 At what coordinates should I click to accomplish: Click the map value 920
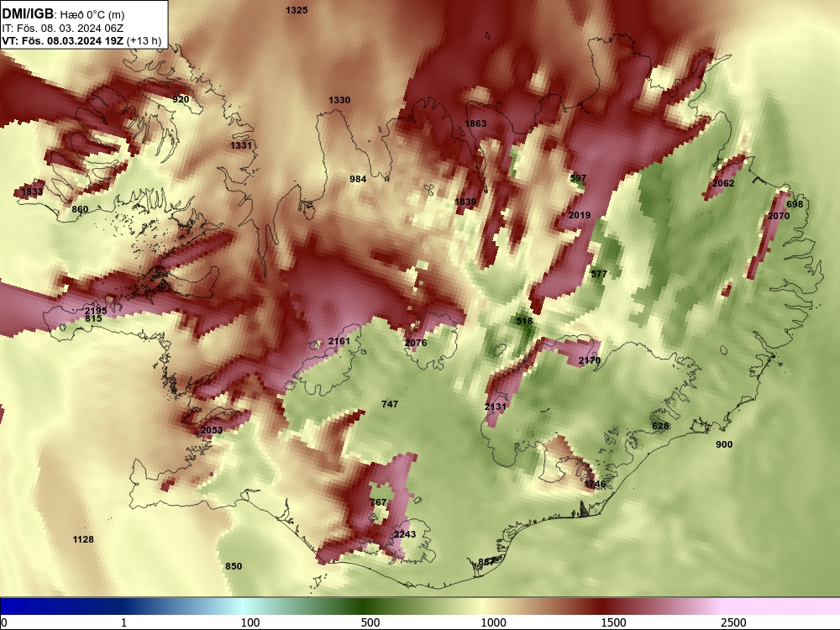point(181,99)
